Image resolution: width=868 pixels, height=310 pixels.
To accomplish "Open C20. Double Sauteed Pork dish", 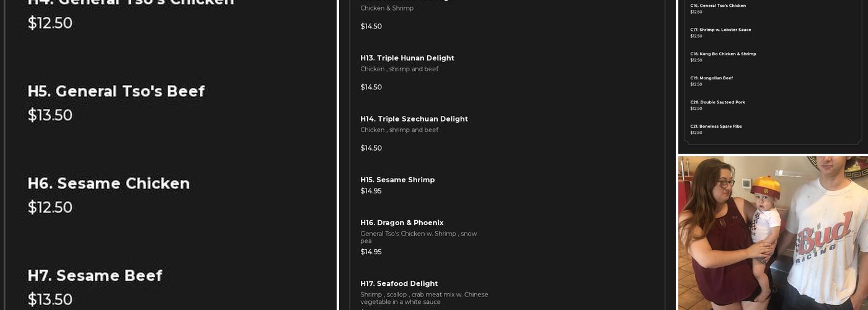I will [x=717, y=102].
